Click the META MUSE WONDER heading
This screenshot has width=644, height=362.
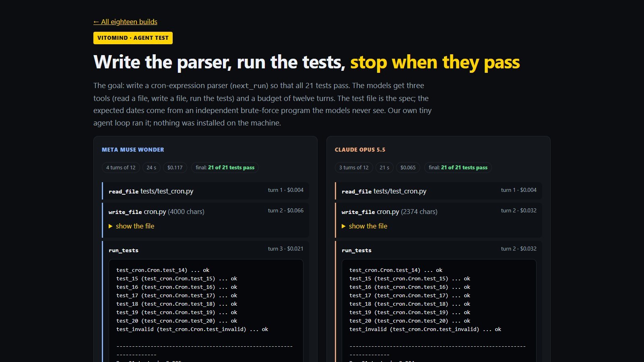133,150
